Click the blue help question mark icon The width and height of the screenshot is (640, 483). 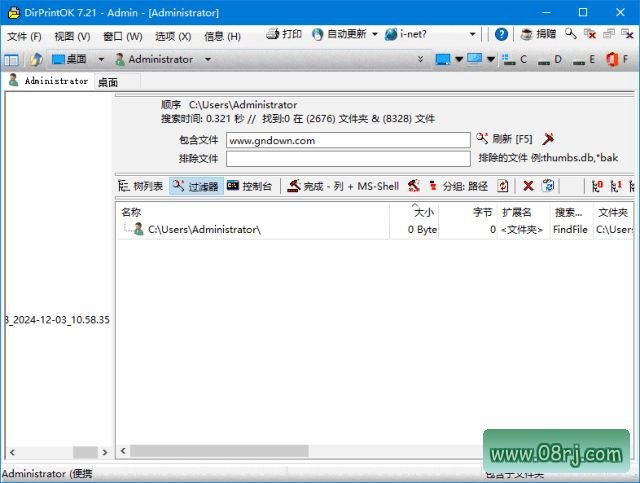tap(501, 34)
